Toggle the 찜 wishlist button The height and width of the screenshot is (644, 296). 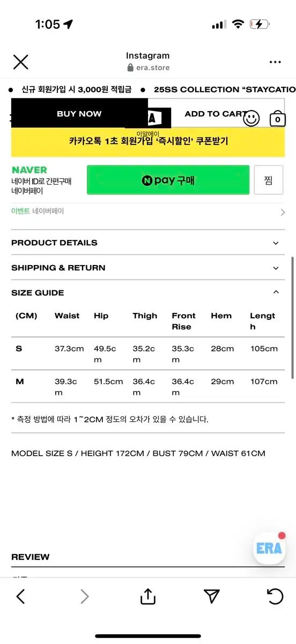[x=269, y=180]
